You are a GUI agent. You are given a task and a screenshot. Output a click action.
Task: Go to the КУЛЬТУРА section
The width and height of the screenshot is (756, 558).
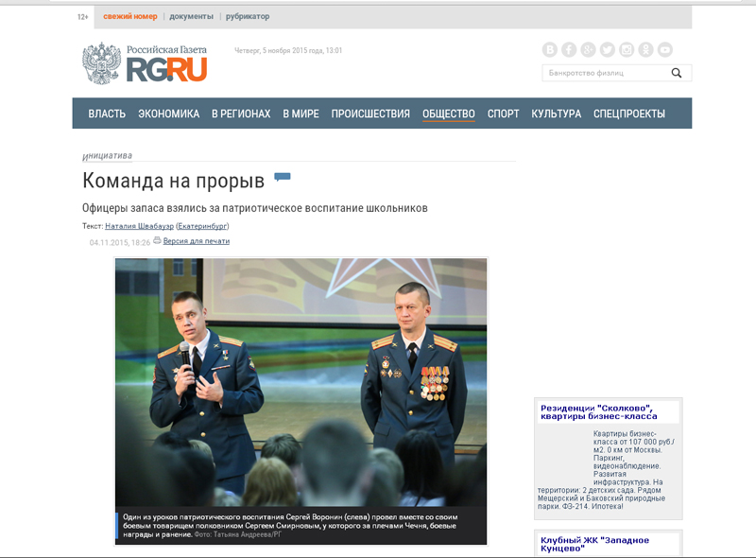(x=557, y=113)
